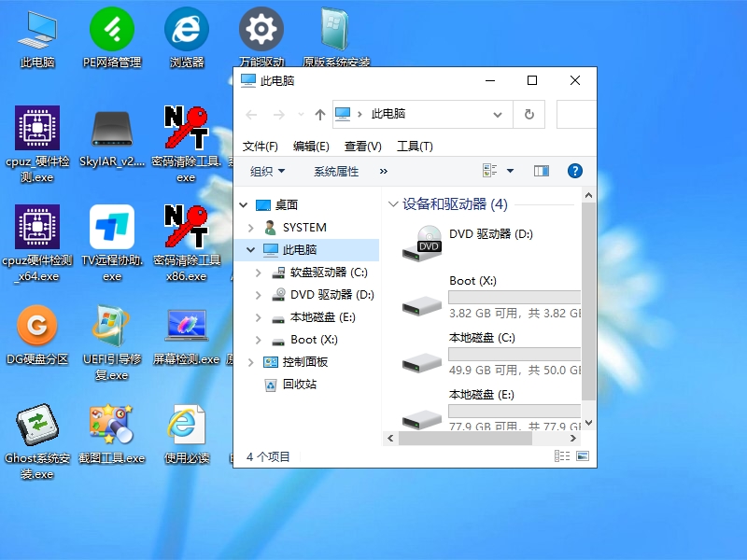Expand DVD 驱动器 (D:) tree node
747x560 pixels.
click(x=259, y=295)
